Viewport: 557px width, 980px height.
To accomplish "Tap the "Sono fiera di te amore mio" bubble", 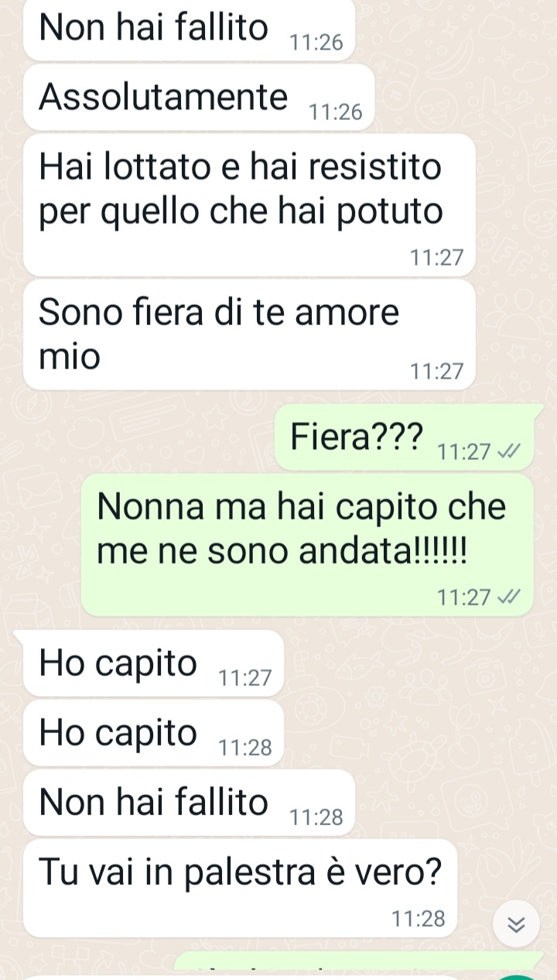I will coord(249,334).
